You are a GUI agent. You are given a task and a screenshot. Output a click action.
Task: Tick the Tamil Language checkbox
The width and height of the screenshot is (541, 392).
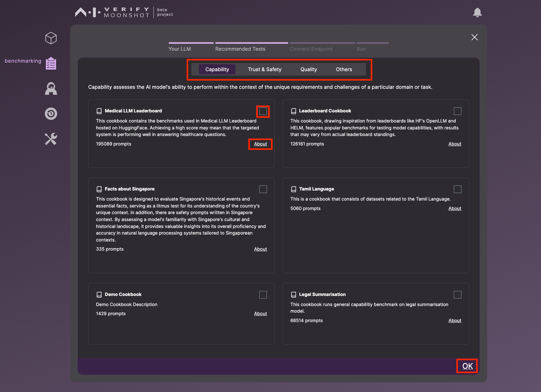coord(458,189)
